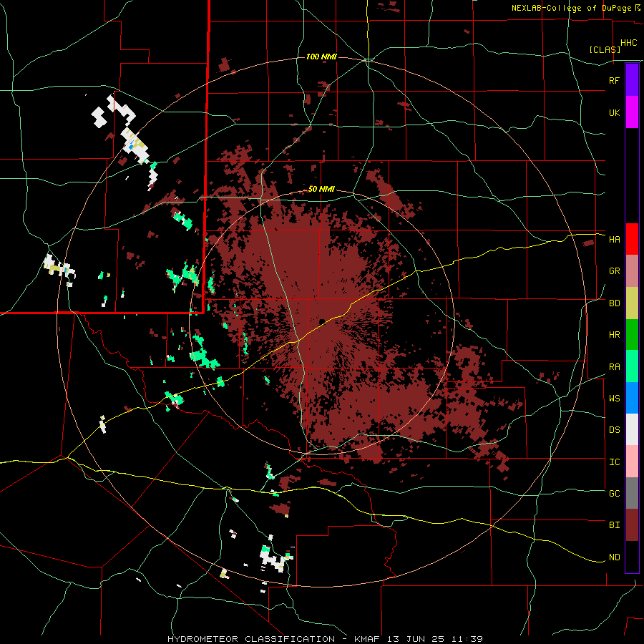644x644 pixels.
Task: Click the "[CLAS]" units label
Action: [x=605, y=50]
